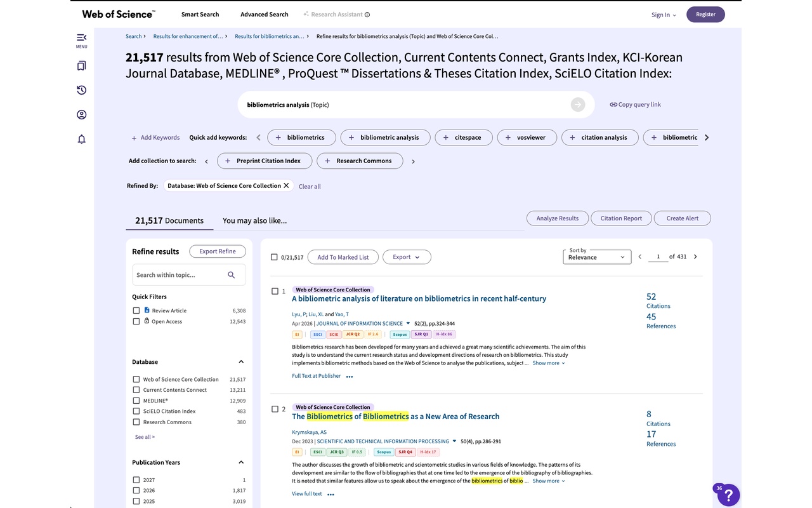
Task: Click Add Keywords
Action: point(155,138)
